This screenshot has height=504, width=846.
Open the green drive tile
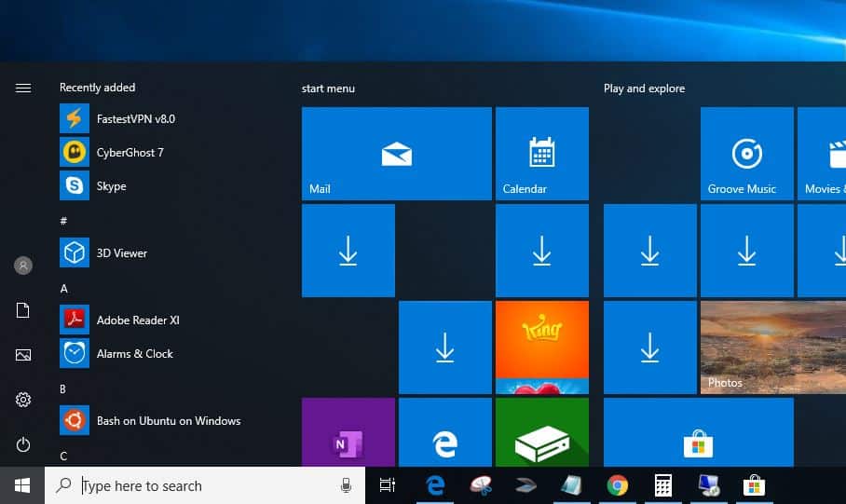pyautogui.click(x=542, y=432)
